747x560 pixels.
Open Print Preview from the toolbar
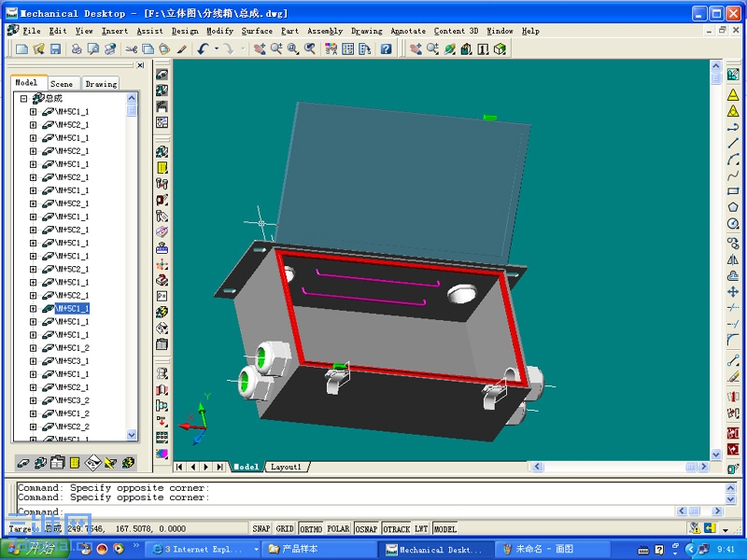tap(92, 49)
